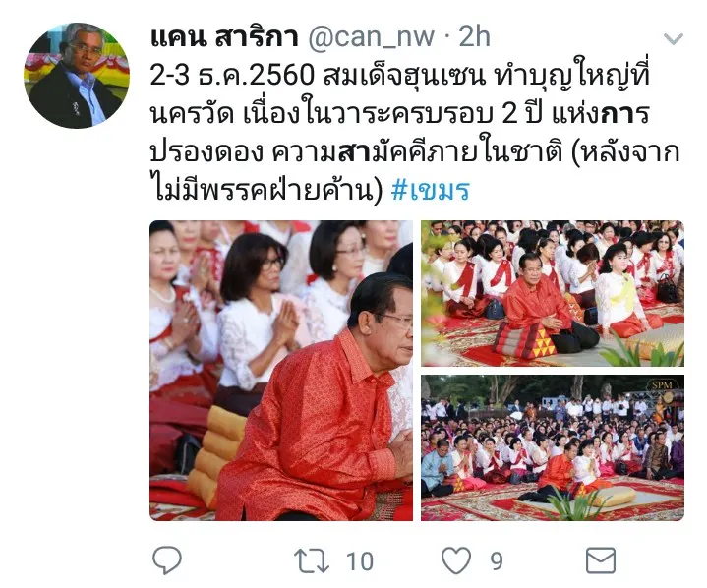Open the author's circular profile picture
The width and height of the screenshot is (707, 588).
click(76, 76)
